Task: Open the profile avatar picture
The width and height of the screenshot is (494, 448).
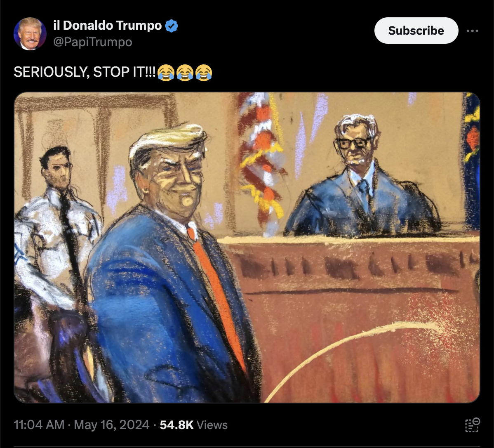Action: tap(30, 34)
